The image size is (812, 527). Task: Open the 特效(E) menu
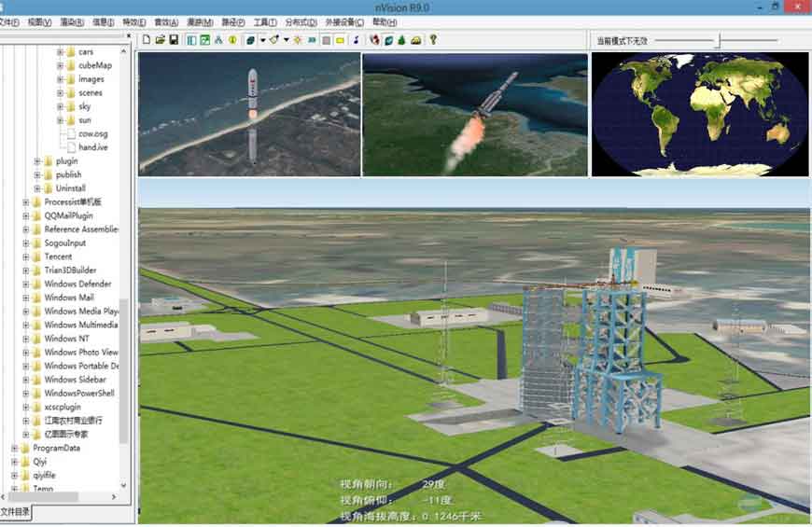tap(134, 22)
